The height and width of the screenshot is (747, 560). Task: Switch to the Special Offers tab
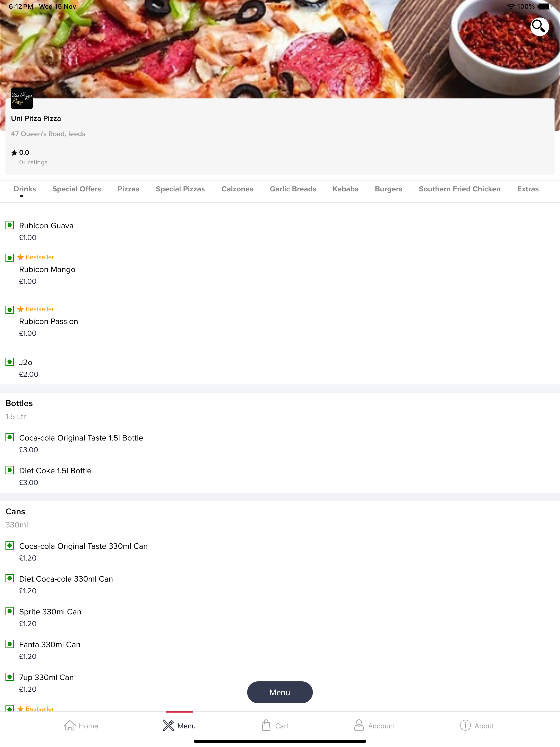click(77, 189)
